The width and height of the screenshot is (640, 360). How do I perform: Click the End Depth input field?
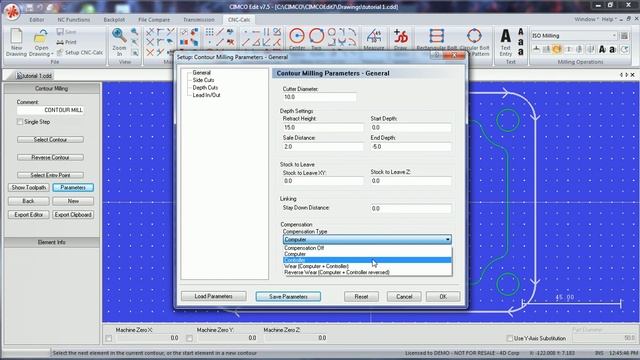(x=411, y=147)
